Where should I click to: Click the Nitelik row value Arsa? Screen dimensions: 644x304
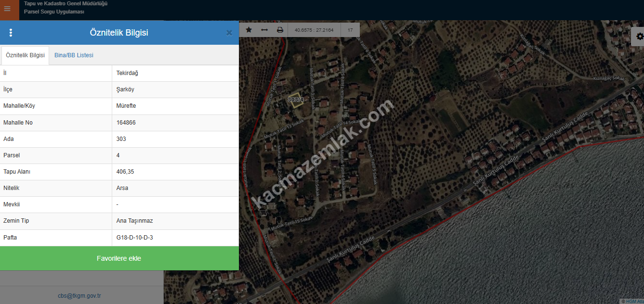tap(122, 188)
